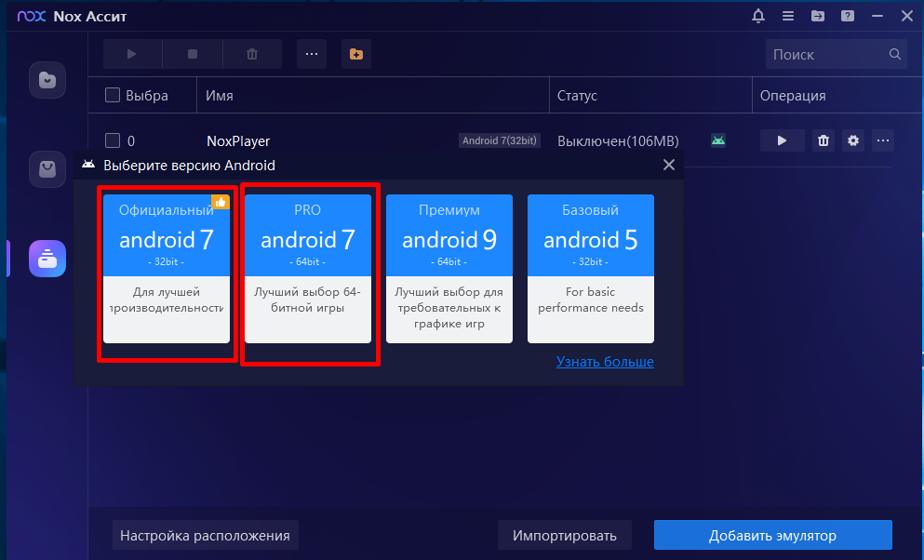The width and height of the screenshot is (924, 560).
Task: Open the sidebar shopping bag icon
Action: pyautogui.click(x=47, y=169)
